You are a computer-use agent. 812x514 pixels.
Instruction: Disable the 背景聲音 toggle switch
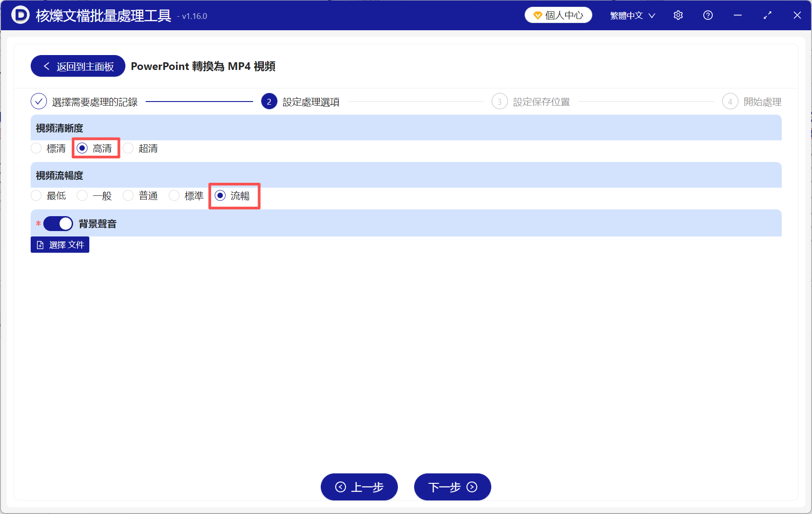coord(58,223)
